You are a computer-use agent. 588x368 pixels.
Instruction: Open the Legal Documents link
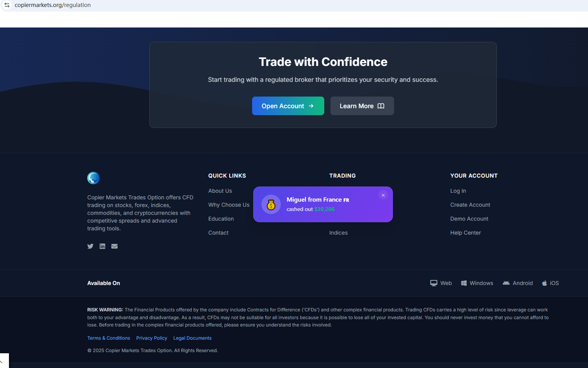pos(192,338)
